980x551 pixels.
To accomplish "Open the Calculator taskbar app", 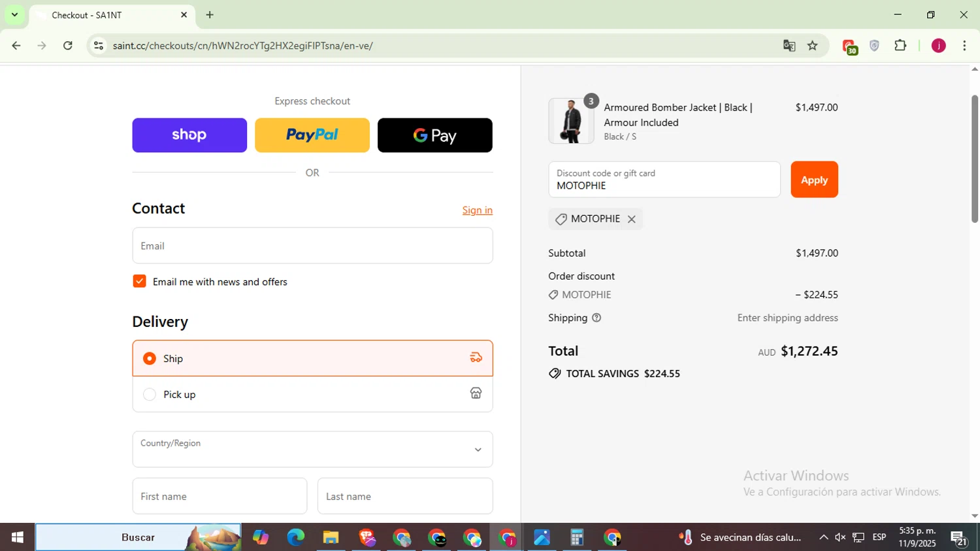I will (577, 537).
